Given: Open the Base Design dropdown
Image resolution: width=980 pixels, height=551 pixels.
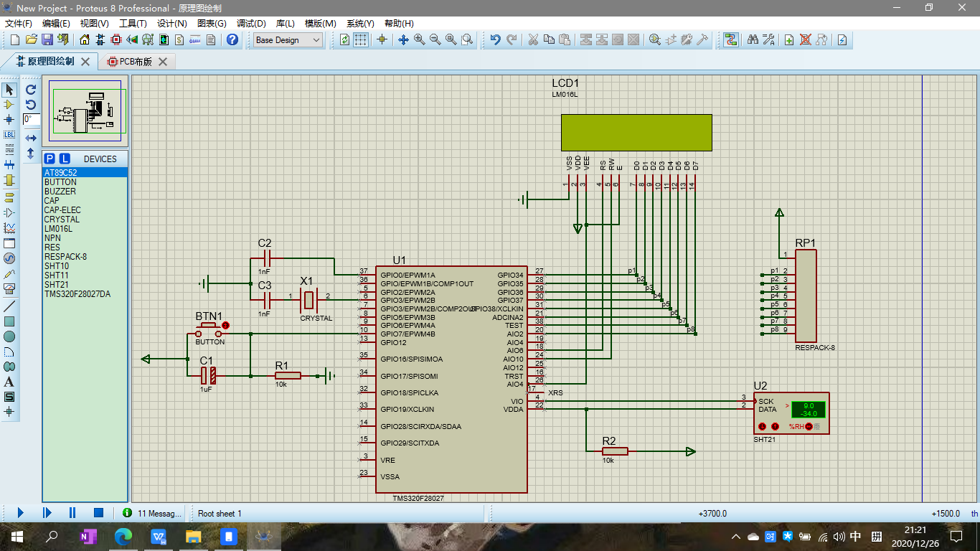Looking at the screenshot, I should (x=288, y=40).
